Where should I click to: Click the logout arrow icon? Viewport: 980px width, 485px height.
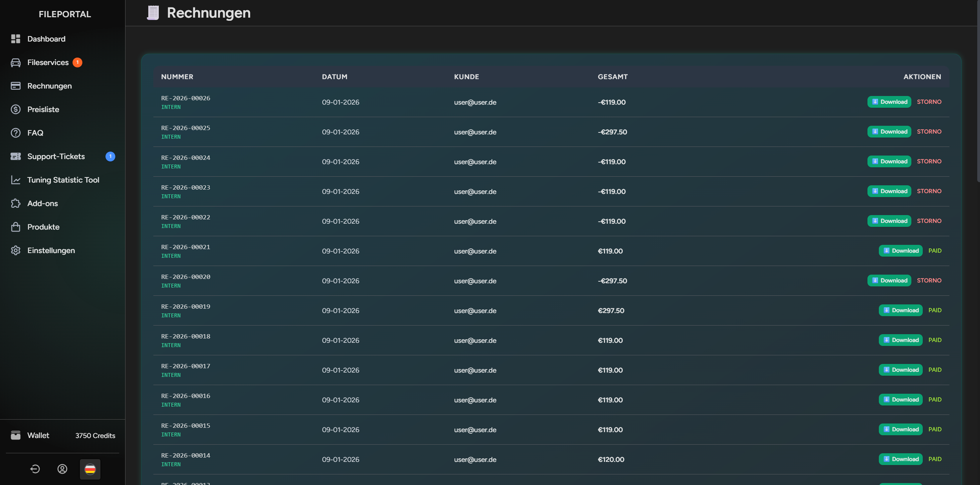coord(35,469)
